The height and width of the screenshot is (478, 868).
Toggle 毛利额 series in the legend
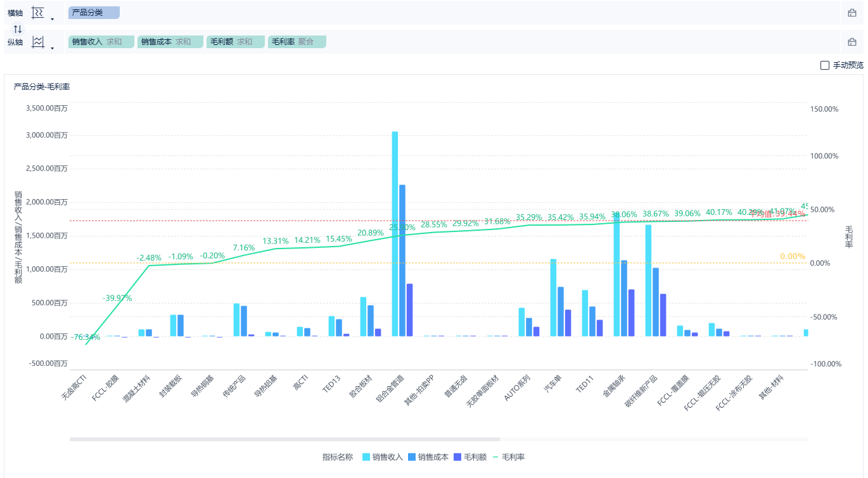coord(470,457)
